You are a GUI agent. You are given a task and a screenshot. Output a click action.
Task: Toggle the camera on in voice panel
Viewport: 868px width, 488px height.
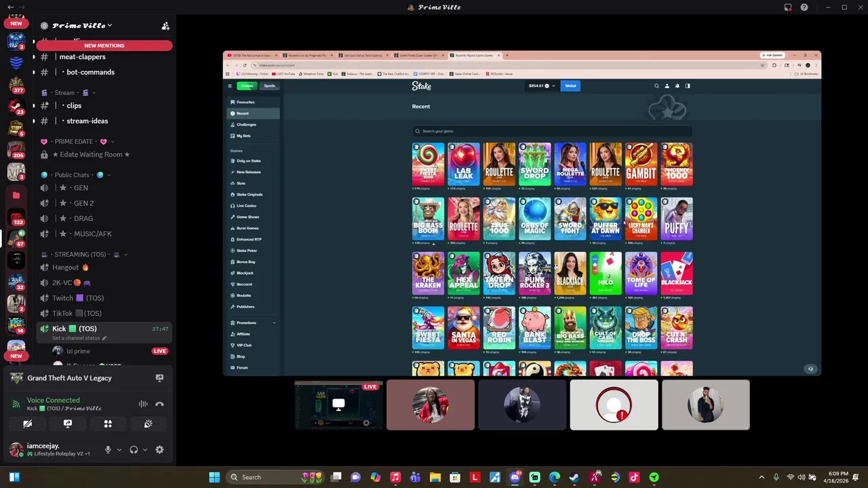pos(27,424)
